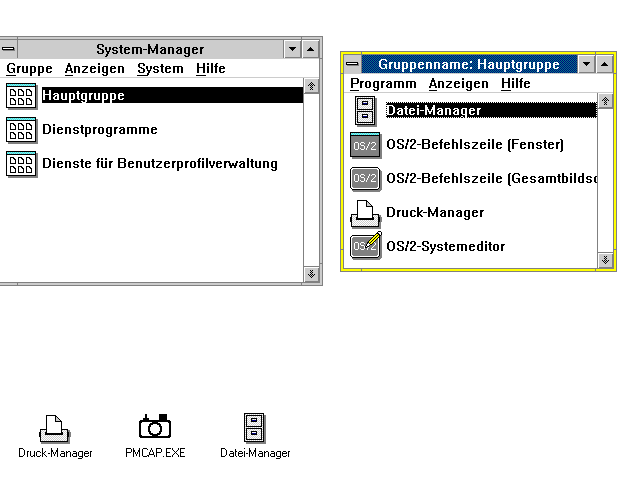Click the scroll down arrow in System-Manager list
The height and width of the screenshot is (480, 640).
point(311,274)
